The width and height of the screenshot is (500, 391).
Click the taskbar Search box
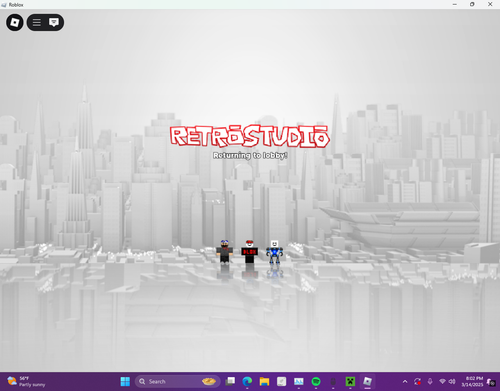click(x=177, y=381)
